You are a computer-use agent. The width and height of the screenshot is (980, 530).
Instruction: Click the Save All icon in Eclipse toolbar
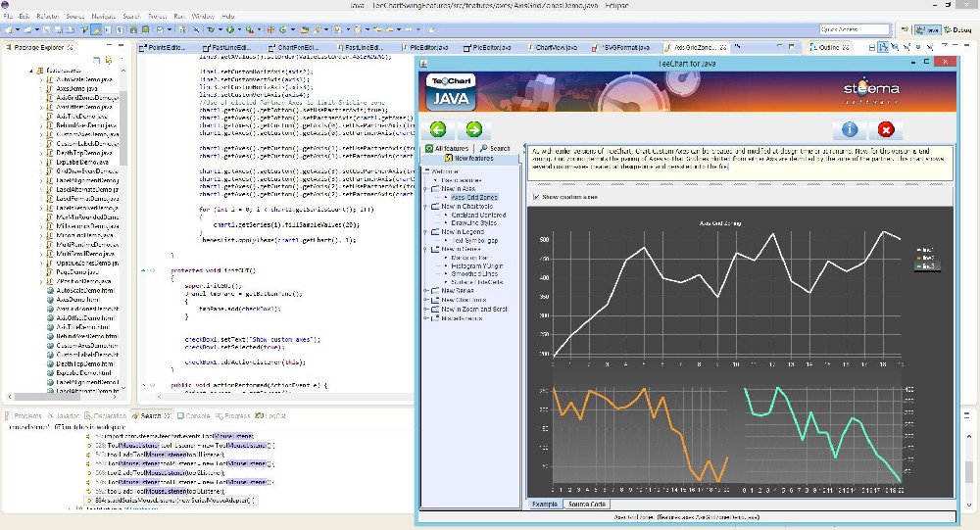coord(59,29)
